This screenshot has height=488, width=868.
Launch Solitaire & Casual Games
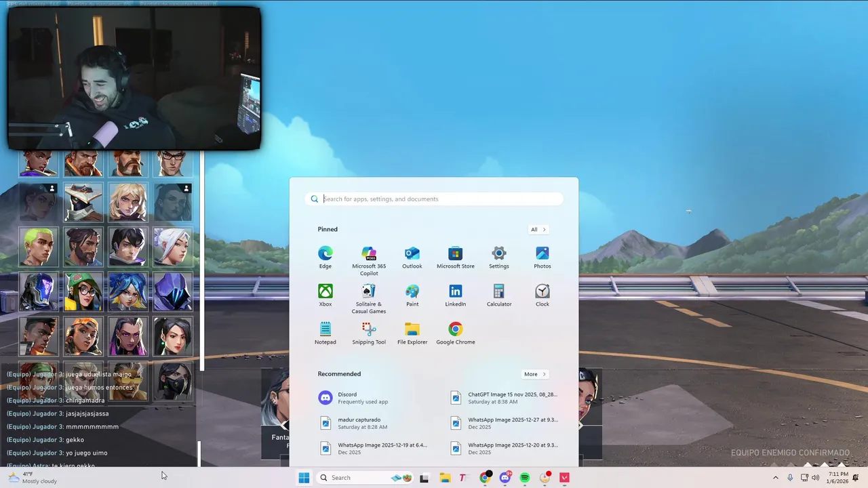tap(369, 298)
